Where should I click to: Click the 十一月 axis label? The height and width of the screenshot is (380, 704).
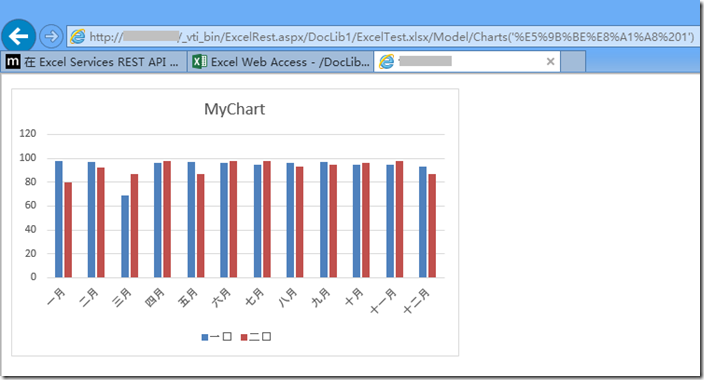[x=383, y=301]
